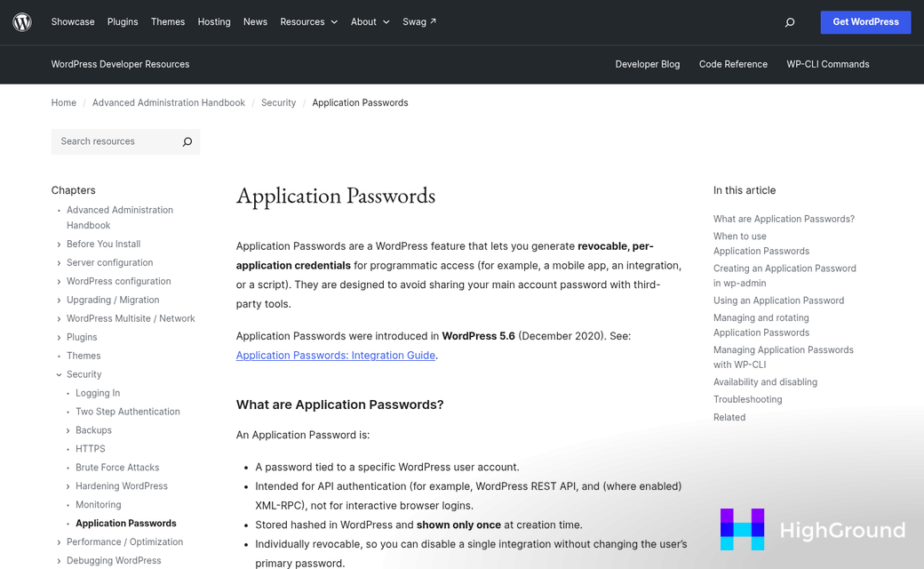Open Two Step Authentication page
This screenshot has height=569, width=924.
[x=128, y=412]
